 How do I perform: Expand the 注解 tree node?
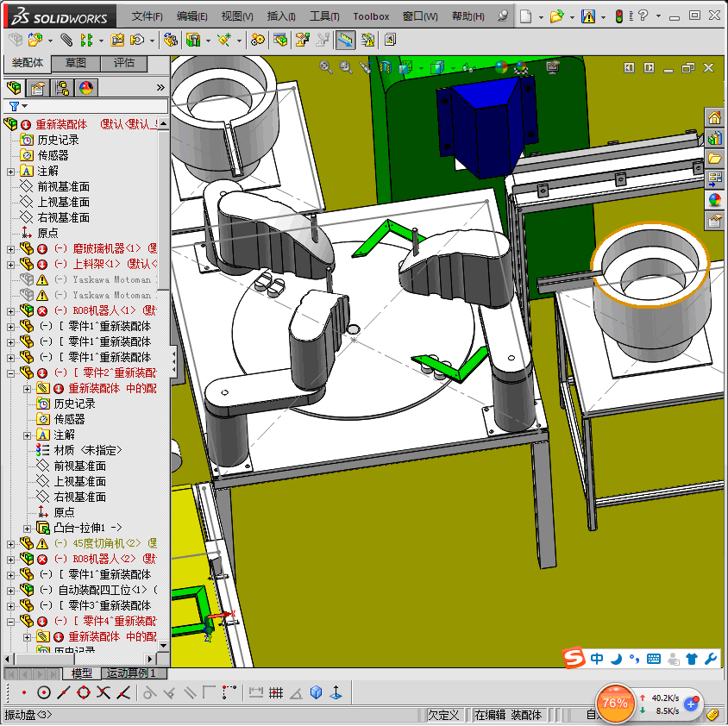10,172
